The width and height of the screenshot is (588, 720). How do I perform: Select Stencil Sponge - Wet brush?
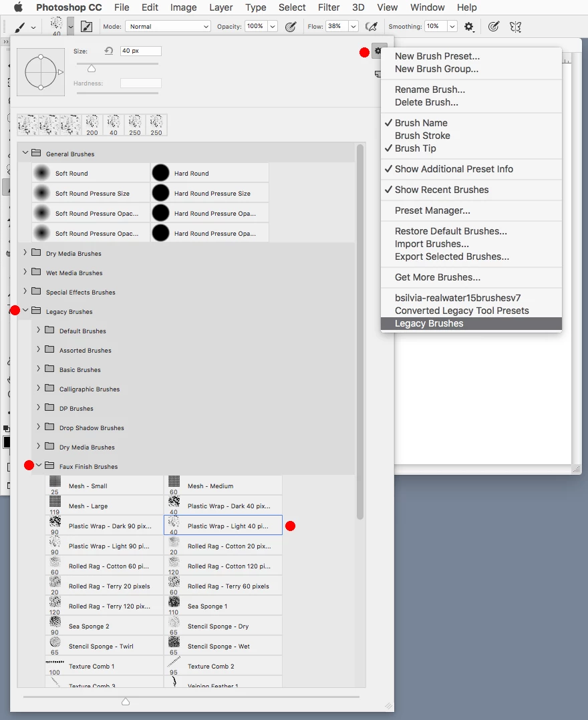tap(223, 646)
